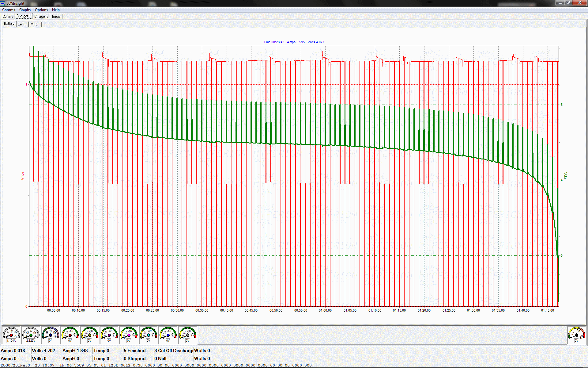Switch to the Charger 2 tab

pos(41,17)
